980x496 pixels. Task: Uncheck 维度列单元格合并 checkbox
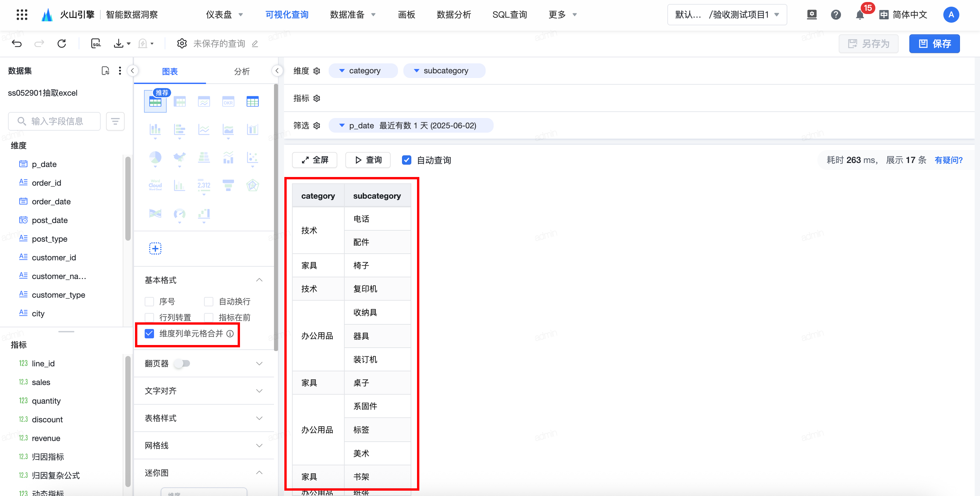pos(150,334)
